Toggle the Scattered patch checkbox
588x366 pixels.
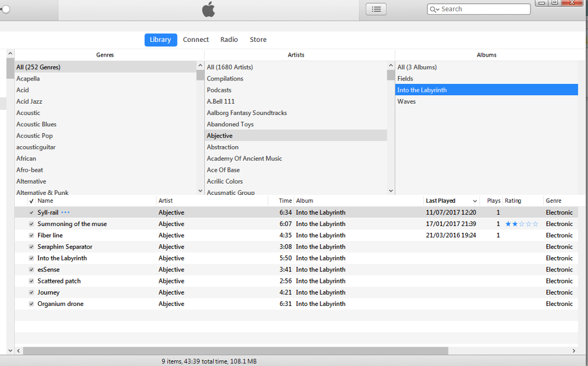tap(32, 281)
